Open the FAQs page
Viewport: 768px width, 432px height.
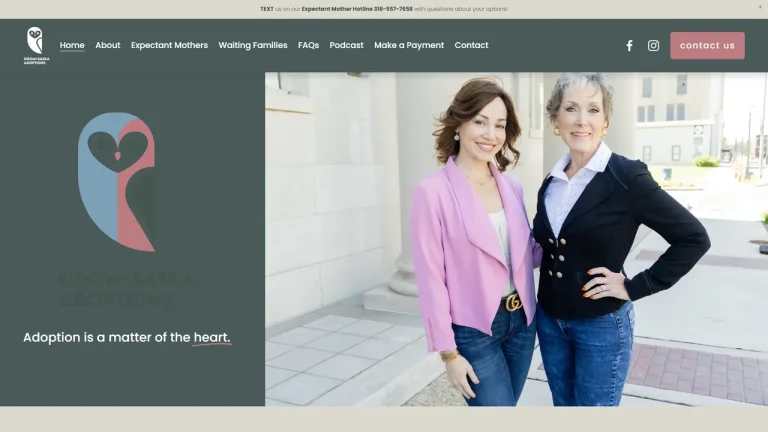point(309,45)
